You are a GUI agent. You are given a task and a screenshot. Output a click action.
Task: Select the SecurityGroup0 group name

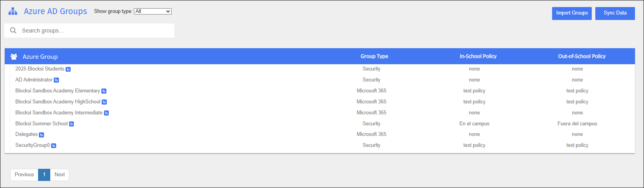[x=33, y=145]
